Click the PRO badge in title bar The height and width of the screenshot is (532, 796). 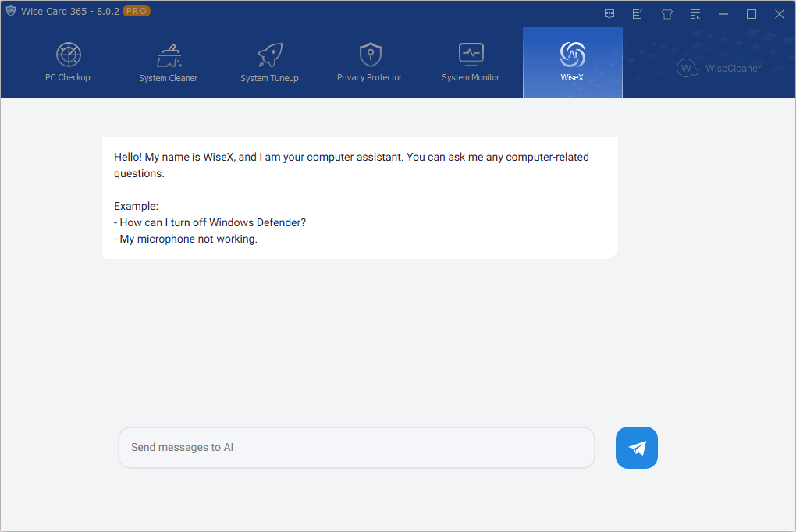click(137, 11)
